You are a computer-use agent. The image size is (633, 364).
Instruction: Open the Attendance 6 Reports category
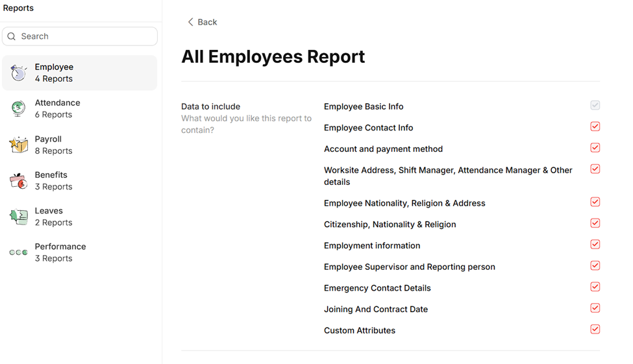pos(79,108)
